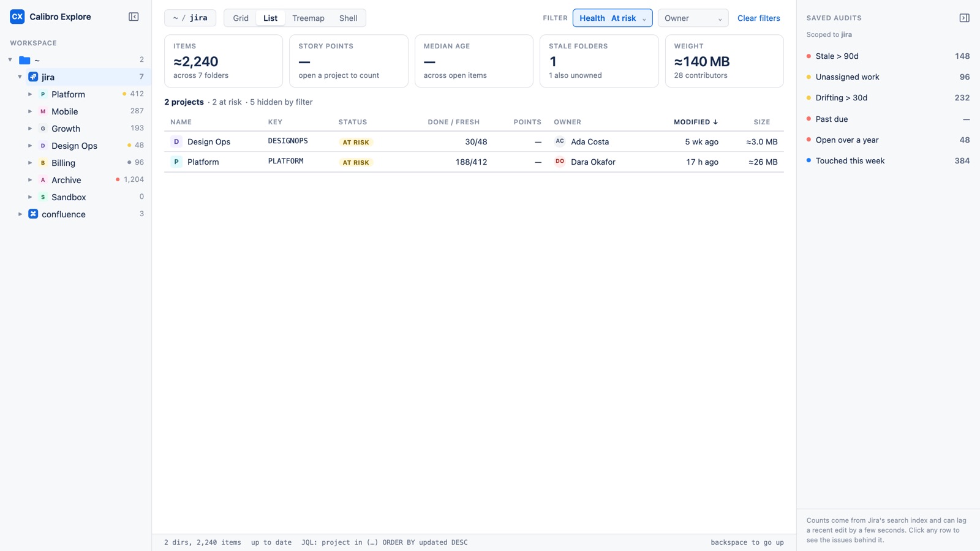Click the JQL query text in the status bar
The width and height of the screenshot is (980, 551).
[x=384, y=542]
